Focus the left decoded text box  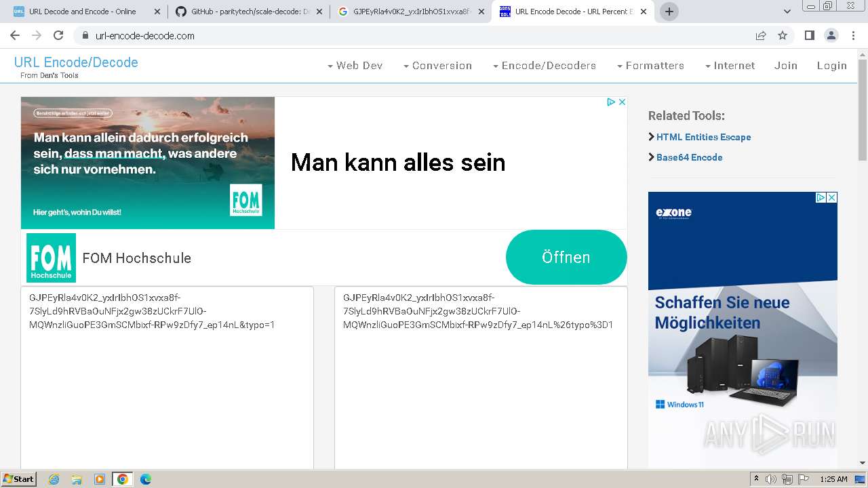coord(167,378)
